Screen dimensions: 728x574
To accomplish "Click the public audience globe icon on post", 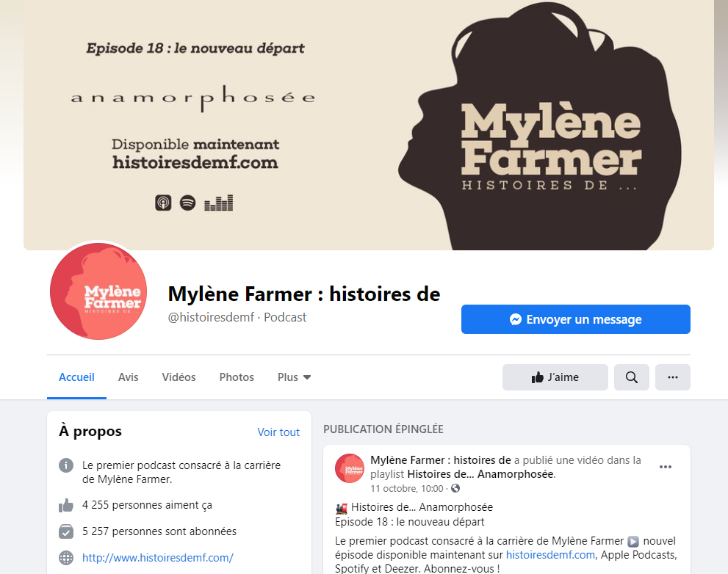I will click(455, 488).
